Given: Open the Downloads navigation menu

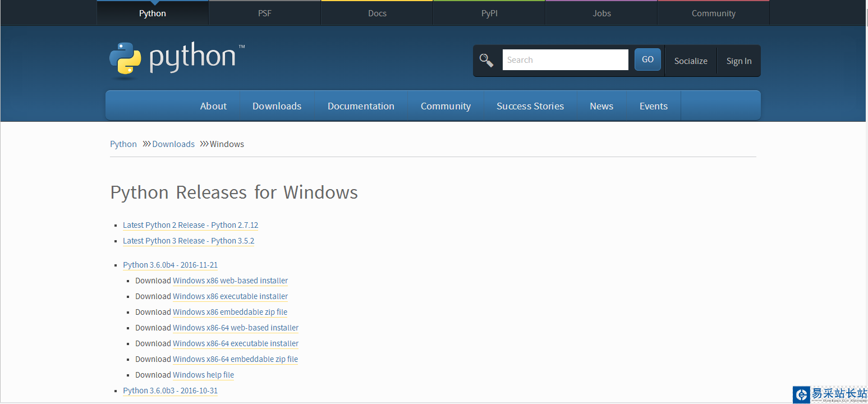Looking at the screenshot, I should 277,106.
